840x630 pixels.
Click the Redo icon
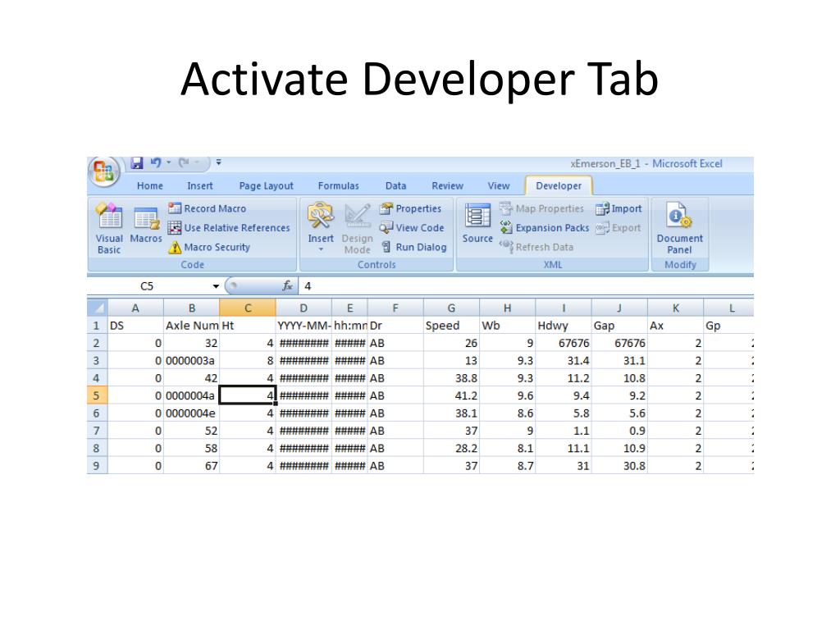pyautogui.click(x=185, y=162)
